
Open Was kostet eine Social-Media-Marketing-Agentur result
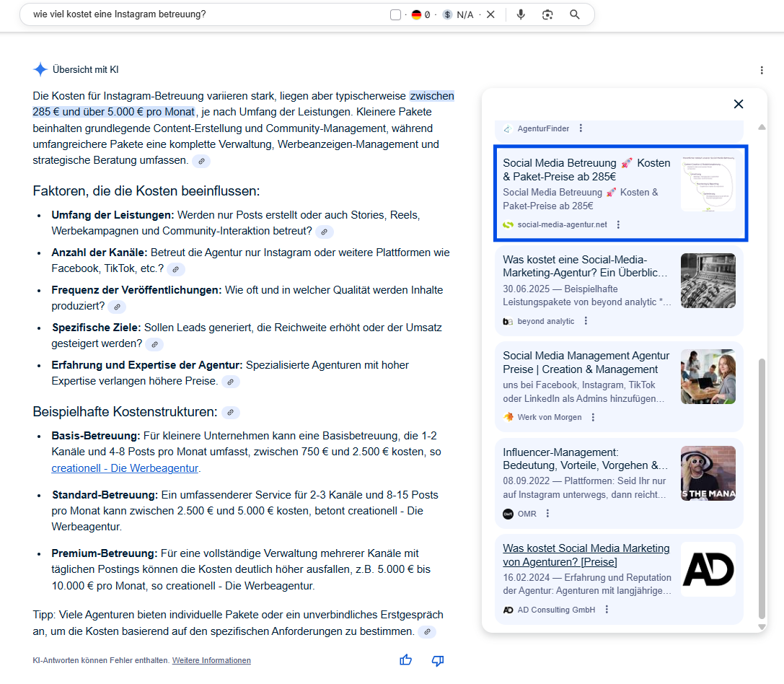tap(585, 266)
